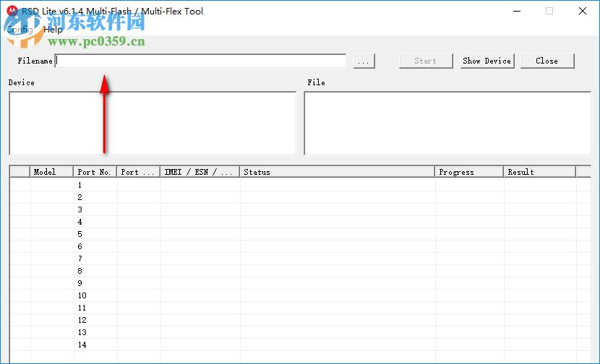
Task: Close the RSD Lite window
Action: tap(583, 11)
